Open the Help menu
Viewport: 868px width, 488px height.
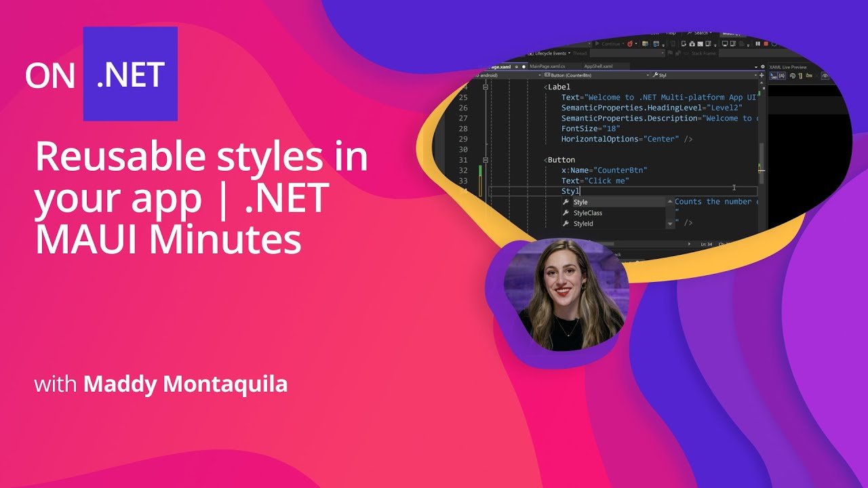[x=671, y=33]
